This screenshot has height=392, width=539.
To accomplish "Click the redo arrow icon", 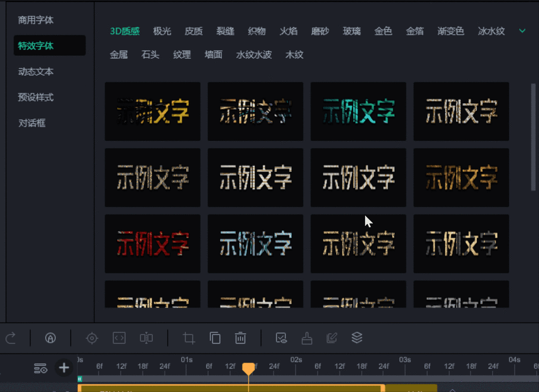I will click(x=10, y=338).
